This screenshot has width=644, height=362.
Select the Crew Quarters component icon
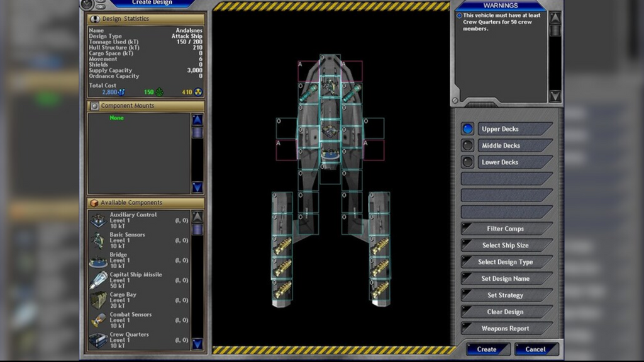coord(98,340)
